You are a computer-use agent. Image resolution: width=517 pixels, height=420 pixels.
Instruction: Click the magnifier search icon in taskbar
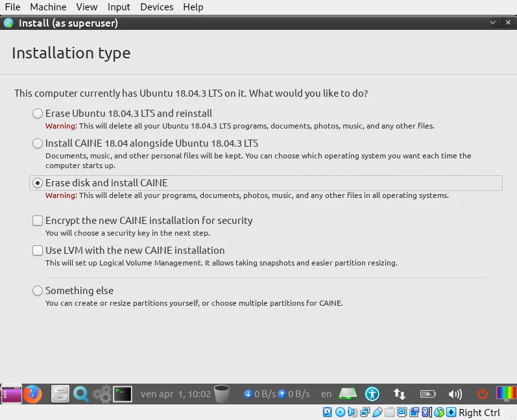tap(80, 393)
